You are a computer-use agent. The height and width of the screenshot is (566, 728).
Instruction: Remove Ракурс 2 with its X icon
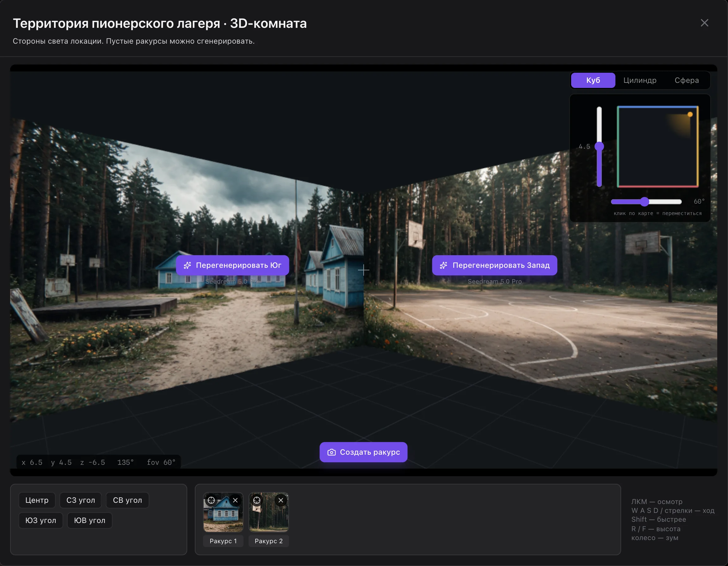[281, 500]
